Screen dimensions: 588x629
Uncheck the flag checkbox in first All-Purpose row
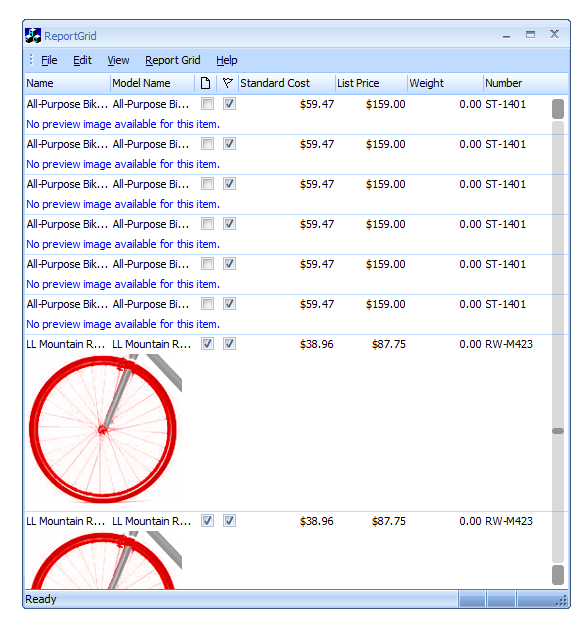pyautogui.click(x=229, y=104)
